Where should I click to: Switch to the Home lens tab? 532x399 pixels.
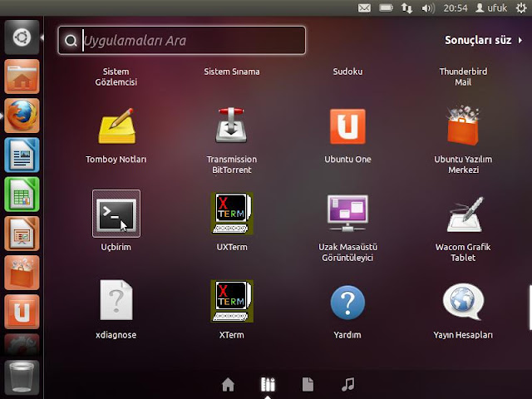pyautogui.click(x=228, y=385)
